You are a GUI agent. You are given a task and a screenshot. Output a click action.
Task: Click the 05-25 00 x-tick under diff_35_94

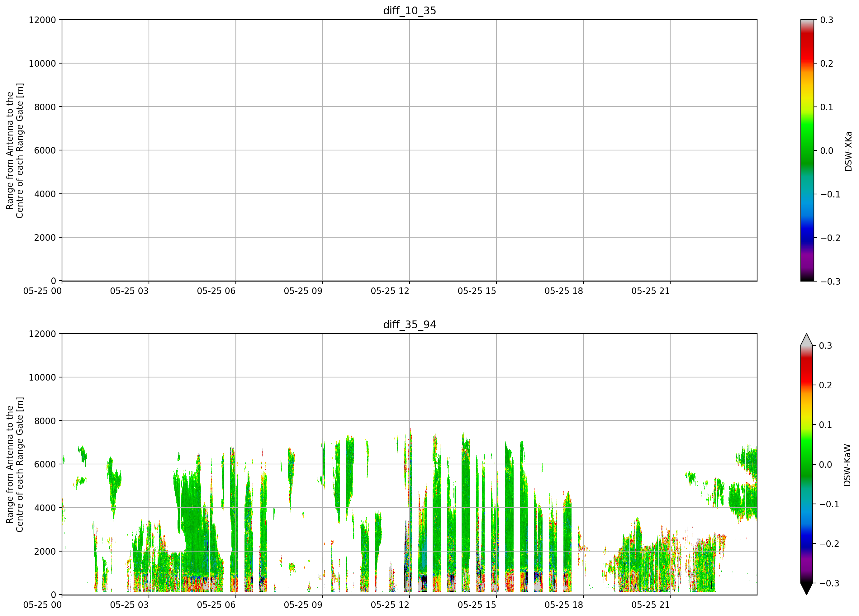tap(42, 605)
